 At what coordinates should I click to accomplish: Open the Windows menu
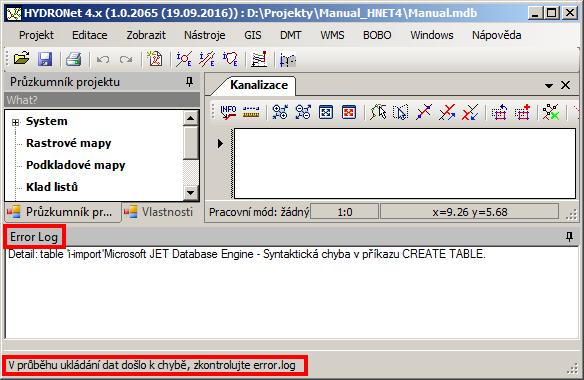tap(432, 35)
